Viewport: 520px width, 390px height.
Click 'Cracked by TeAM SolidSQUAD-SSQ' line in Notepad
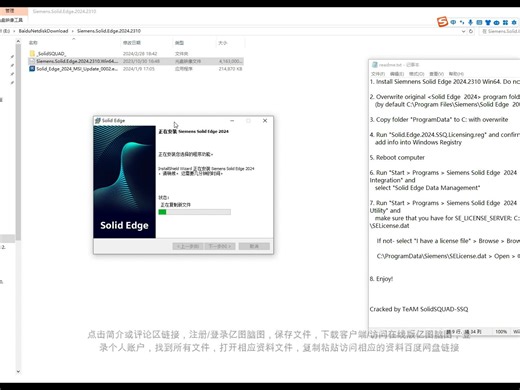(419, 309)
